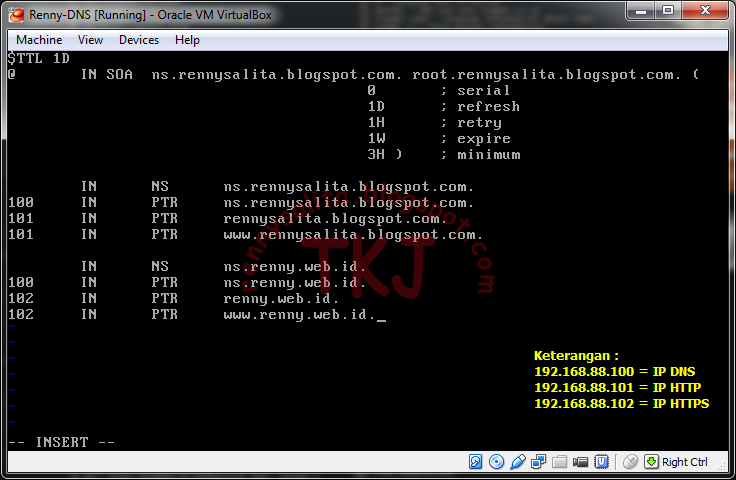Click the 'root.rennysalita.blogspot.com.' text in SOA line

(546, 75)
